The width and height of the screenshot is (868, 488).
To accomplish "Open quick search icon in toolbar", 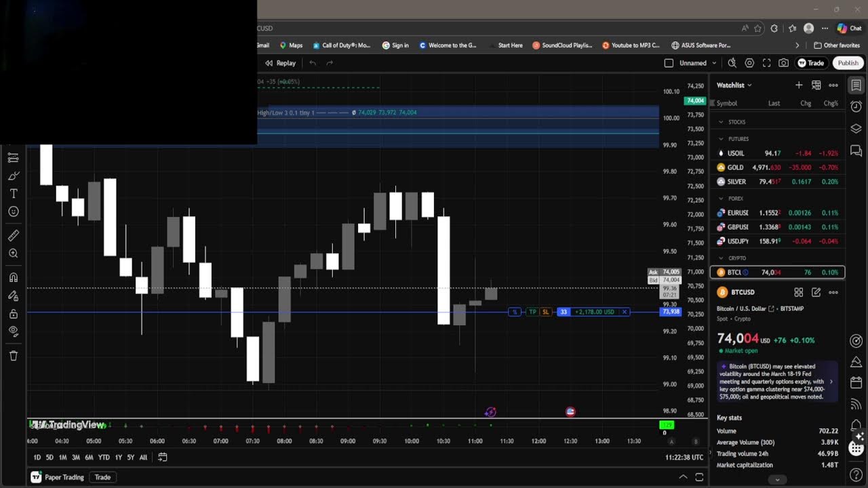I will coord(732,63).
